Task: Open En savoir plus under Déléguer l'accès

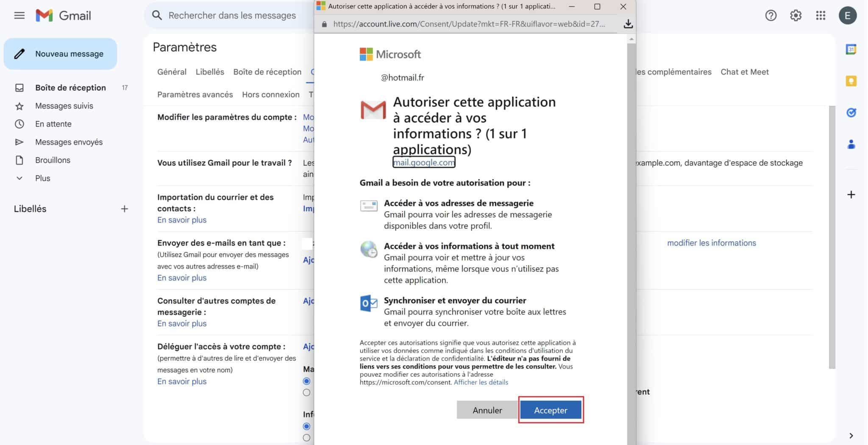Action: (182, 381)
